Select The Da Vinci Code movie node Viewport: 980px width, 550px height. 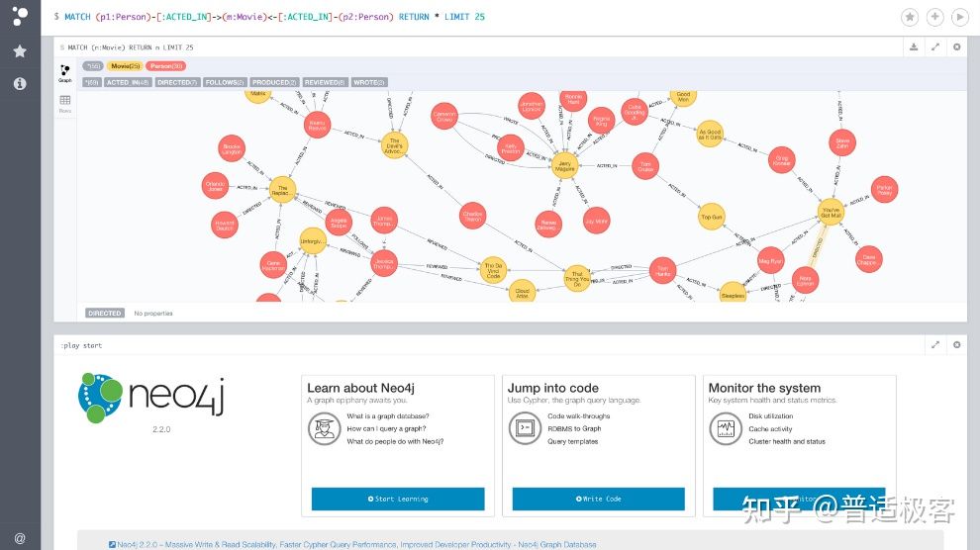493,270
